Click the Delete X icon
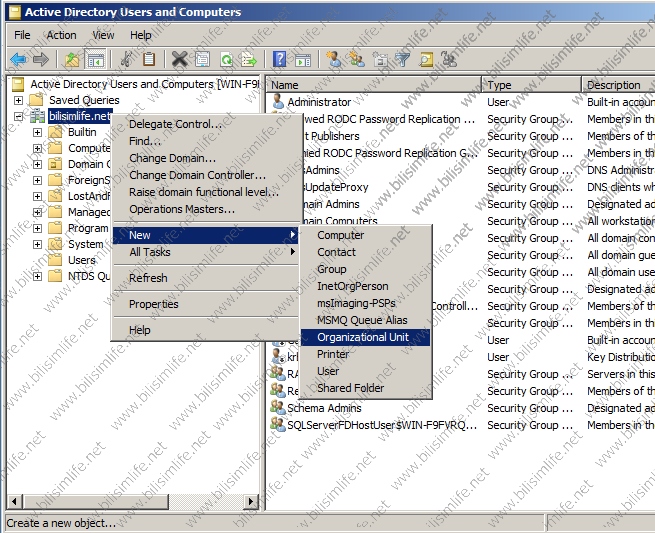 click(180, 59)
